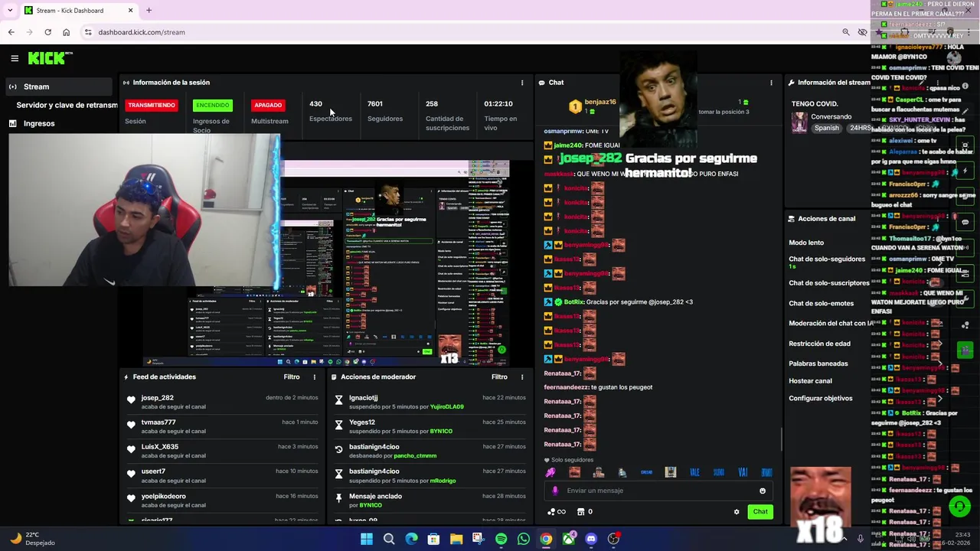Click the Spanish language tag

pos(827,129)
